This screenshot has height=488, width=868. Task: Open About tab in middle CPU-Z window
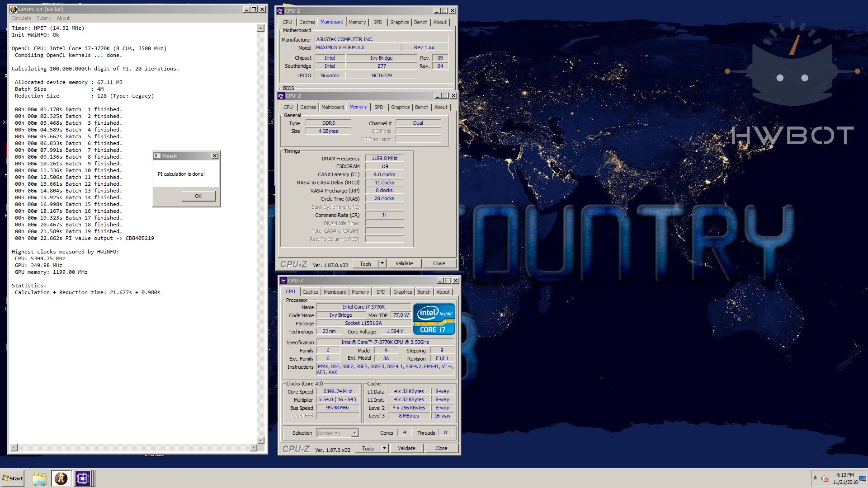coord(441,107)
